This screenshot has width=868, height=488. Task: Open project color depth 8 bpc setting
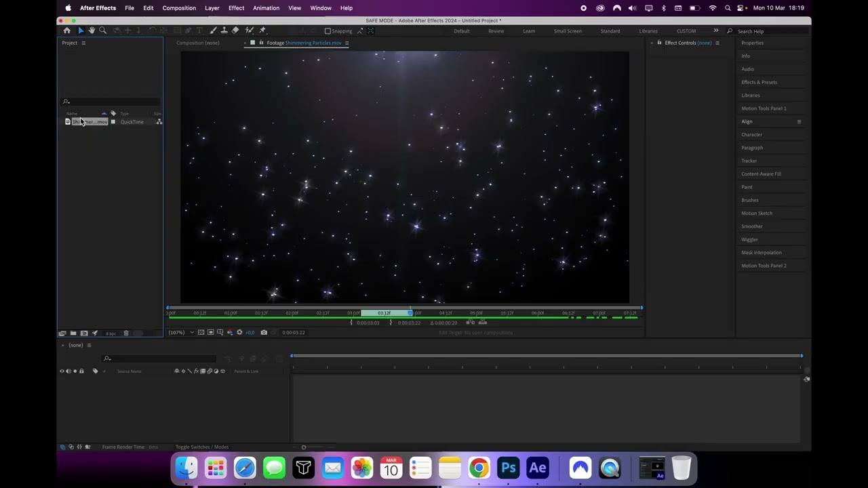pyautogui.click(x=111, y=333)
